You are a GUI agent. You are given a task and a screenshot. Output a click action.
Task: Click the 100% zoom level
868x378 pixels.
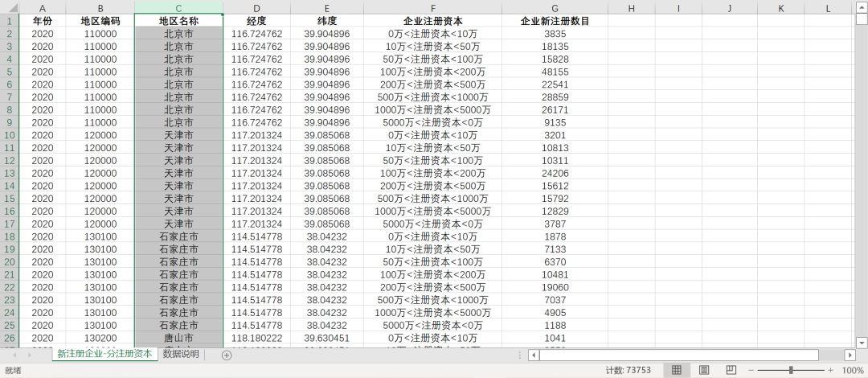click(853, 370)
